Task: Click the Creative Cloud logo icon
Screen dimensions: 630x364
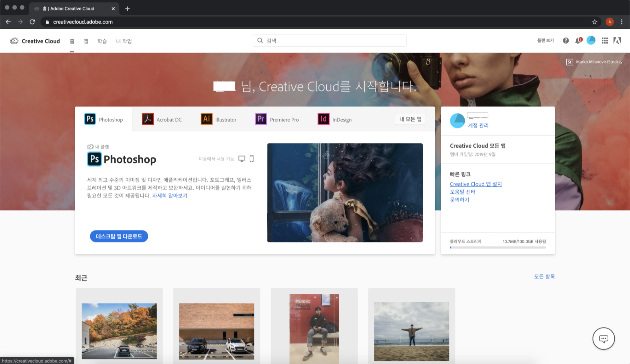Action: [14, 41]
